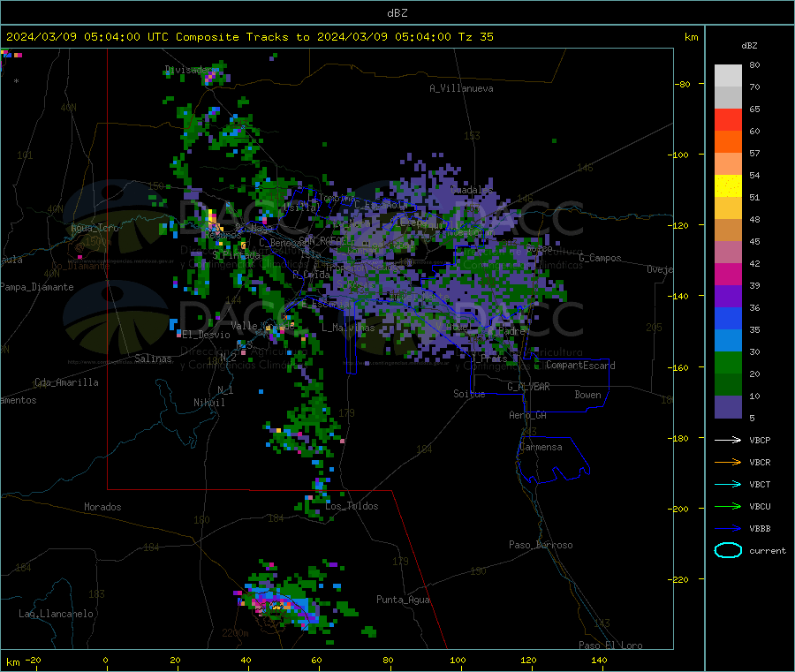The width and height of the screenshot is (795, 672).
Task: Click the dBZ legend heading above color bar
Action: coord(749,46)
